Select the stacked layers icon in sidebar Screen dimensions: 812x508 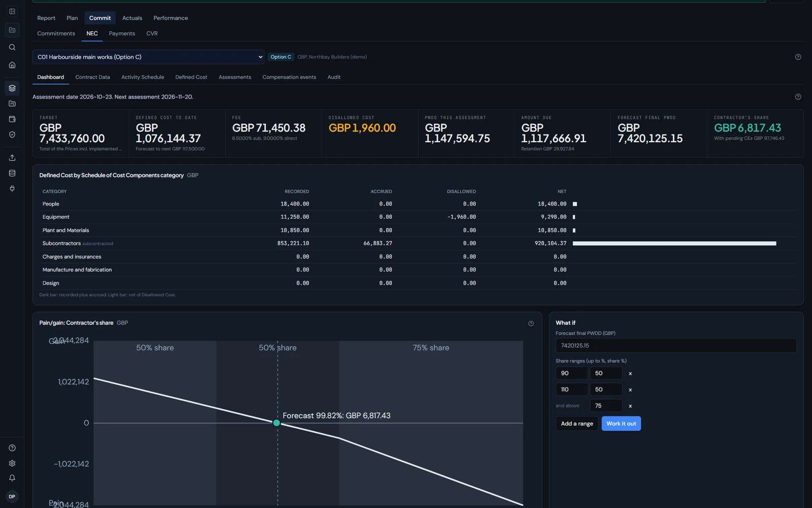[x=12, y=88]
